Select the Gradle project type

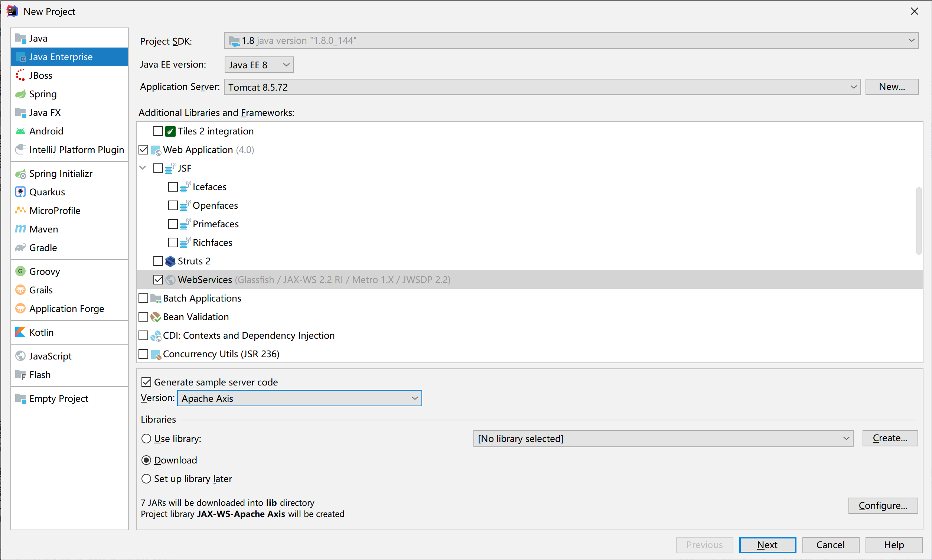(x=69, y=248)
